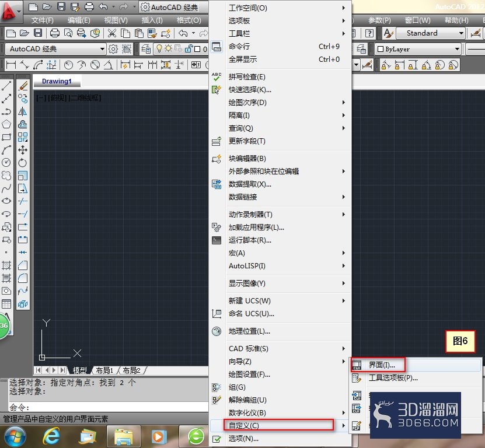Open the ByLayer color dropdown
This screenshot has width=485, height=448.
point(457,49)
